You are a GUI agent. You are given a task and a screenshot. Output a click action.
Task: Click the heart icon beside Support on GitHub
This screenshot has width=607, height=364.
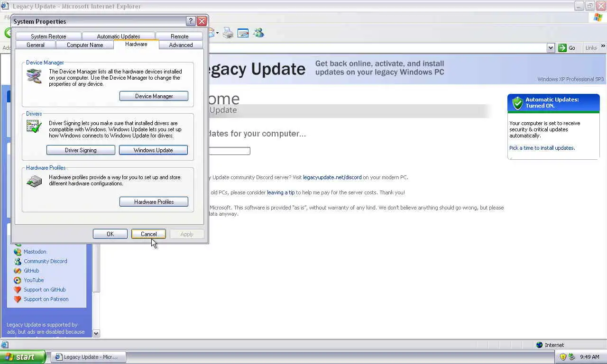coord(18,290)
